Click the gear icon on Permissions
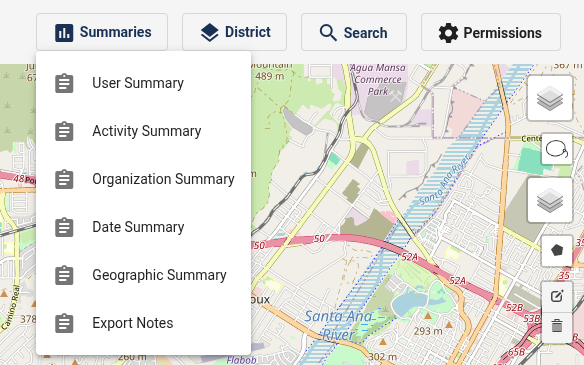Image resolution: width=584 pixels, height=365 pixels. (x=448, y=33)
